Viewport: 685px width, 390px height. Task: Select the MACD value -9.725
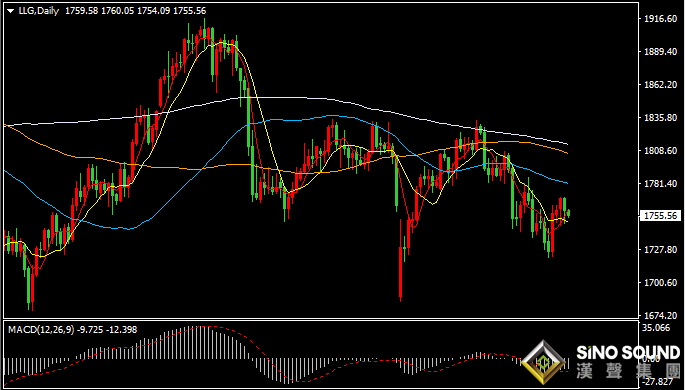90,330
